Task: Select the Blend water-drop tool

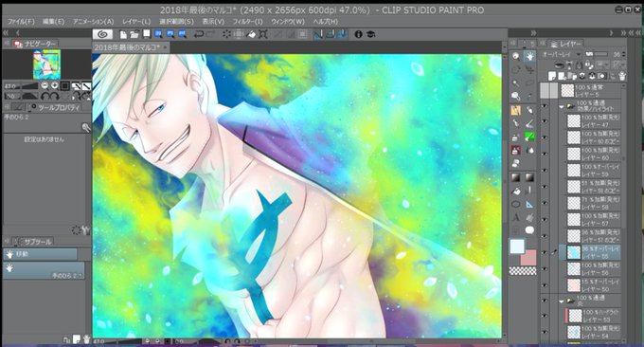Action: (x=529, y=150)
